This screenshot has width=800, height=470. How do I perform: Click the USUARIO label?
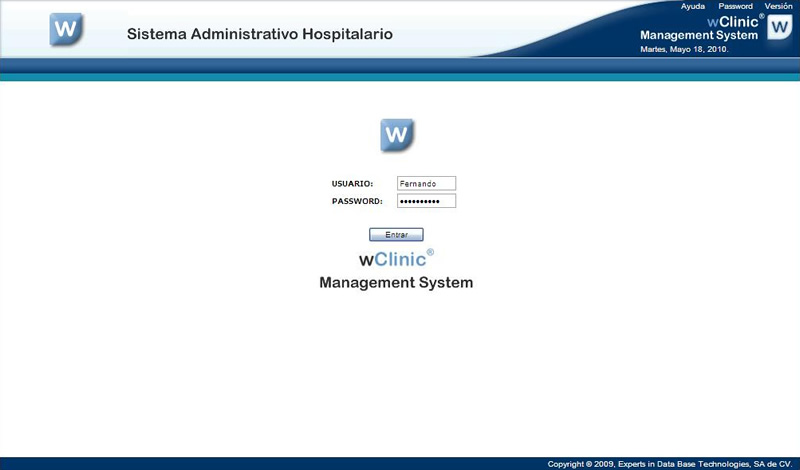(x=352, y=184)
